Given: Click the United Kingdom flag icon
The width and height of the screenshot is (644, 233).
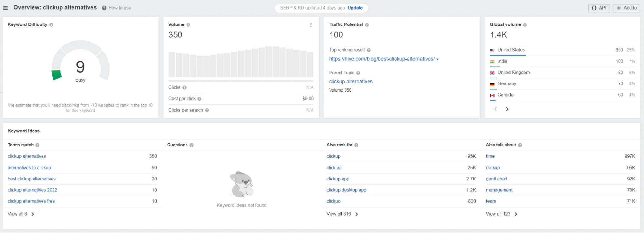Looking at the screenshot, I should point(492,73).
